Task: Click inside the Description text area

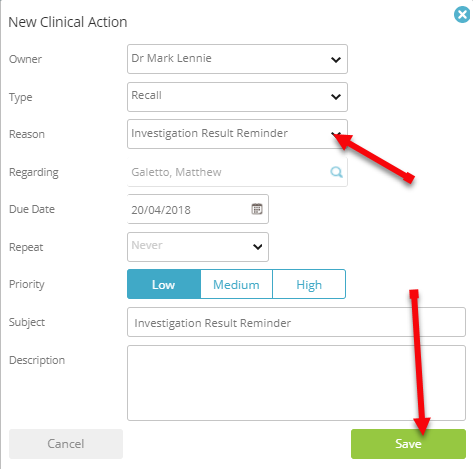Action: [296, 383]
